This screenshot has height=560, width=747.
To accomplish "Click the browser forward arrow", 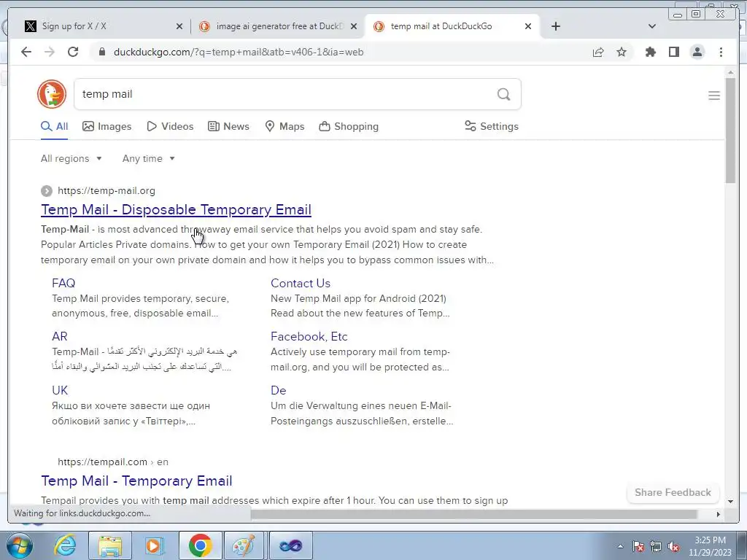I will pos(50,52).
